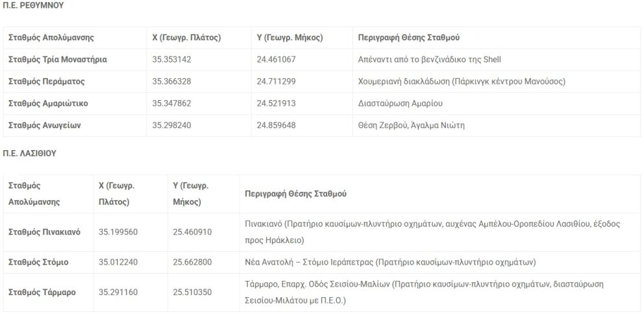Select the Διασταύρωση Αμαρίου description cell
Image resolution: width=644 pixels, height=314 pixels.
click(400, 104)
